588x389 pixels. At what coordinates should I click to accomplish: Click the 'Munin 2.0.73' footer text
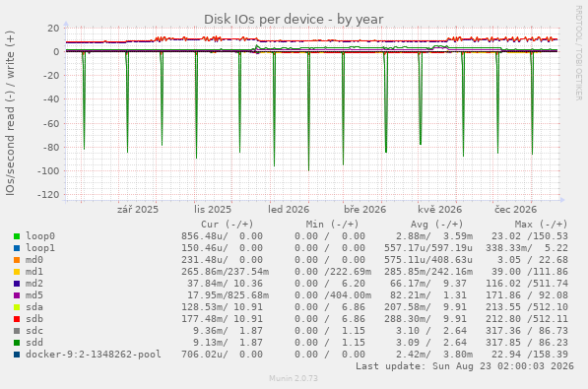point(294,378)
